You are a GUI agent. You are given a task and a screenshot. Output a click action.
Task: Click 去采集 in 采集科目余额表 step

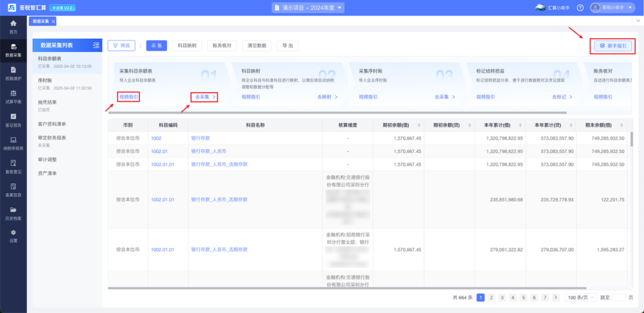click(205, 97)
